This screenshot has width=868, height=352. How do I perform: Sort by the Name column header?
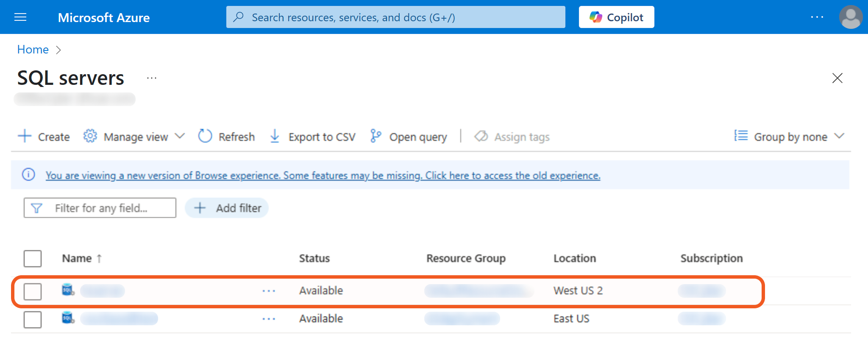click(x=77, y=258)
